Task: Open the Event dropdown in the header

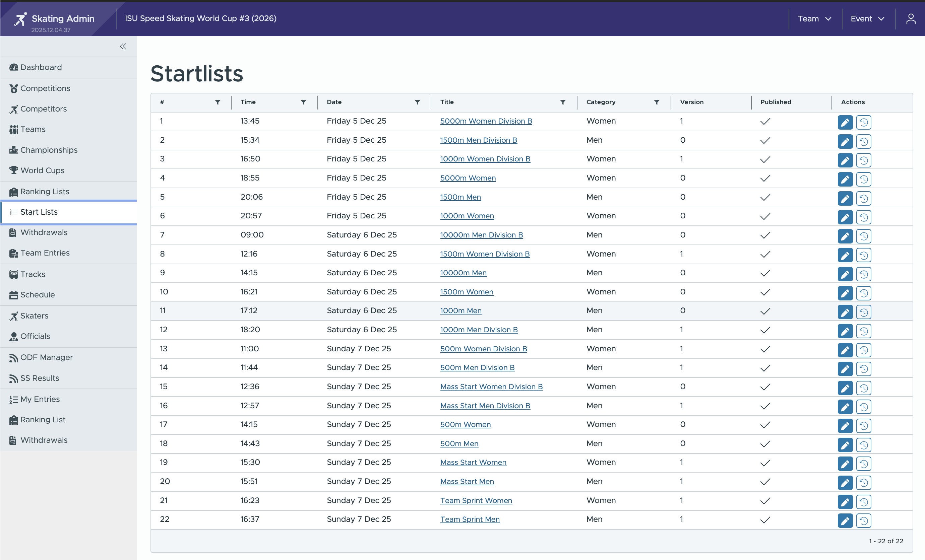Action: tap(867, 18)
